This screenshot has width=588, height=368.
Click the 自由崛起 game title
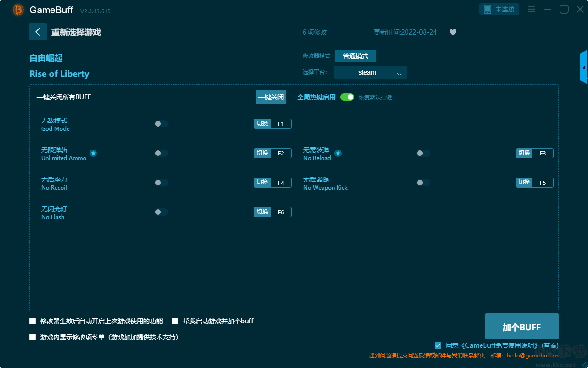click(x=46, y=58)
